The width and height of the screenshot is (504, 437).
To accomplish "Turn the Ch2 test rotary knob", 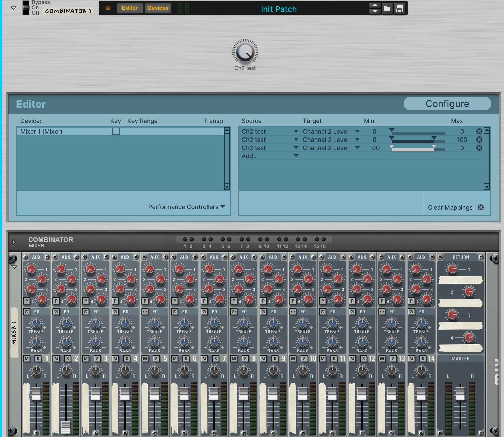I will click(245, 52).
